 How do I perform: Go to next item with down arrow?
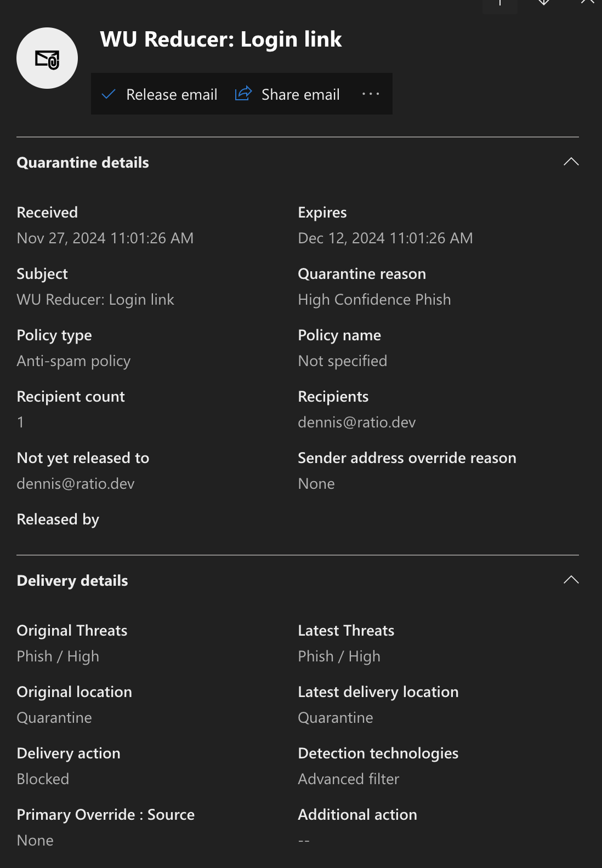coord(544,3)
